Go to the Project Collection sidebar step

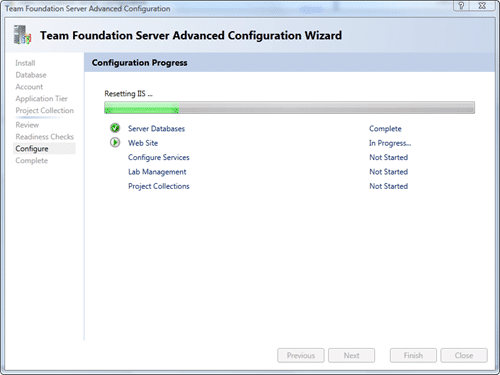44,111
